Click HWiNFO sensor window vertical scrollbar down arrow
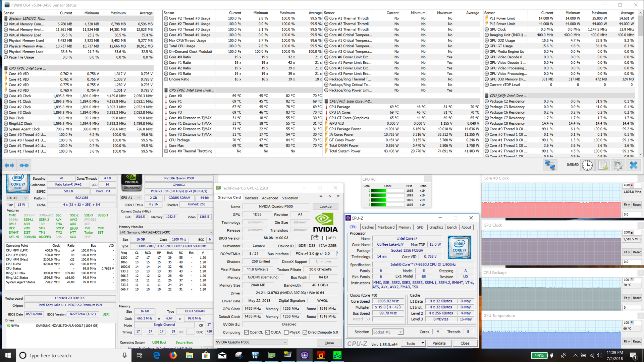The width and height of the screenshot is (644, 362). click(641, 154)
